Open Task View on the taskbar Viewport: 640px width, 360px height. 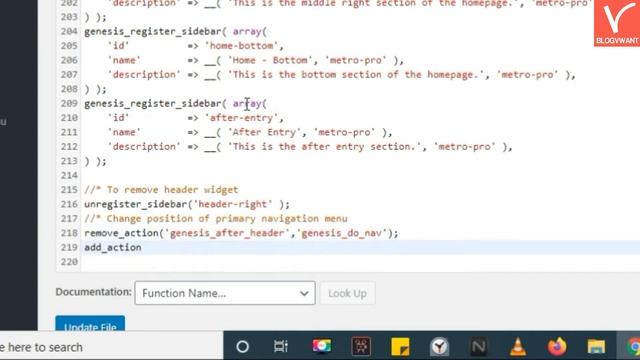click(281, 347)
